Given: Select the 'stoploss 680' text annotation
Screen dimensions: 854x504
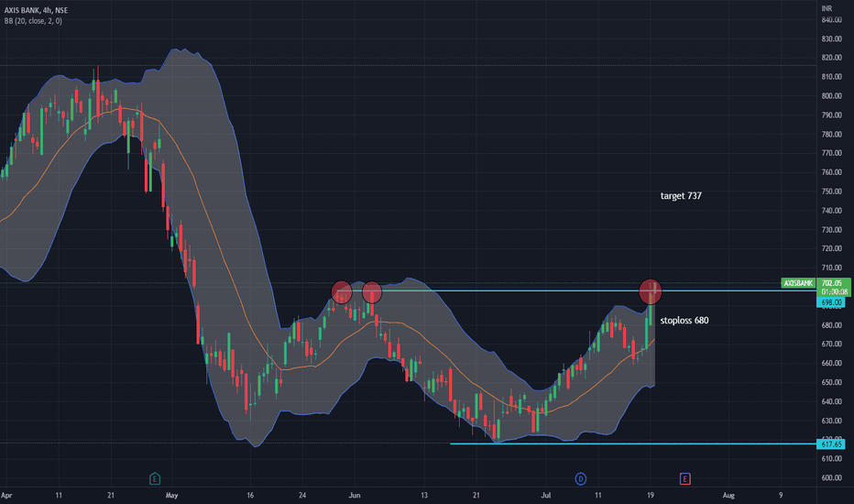Looking at the screenshot, I should [684, 321].
